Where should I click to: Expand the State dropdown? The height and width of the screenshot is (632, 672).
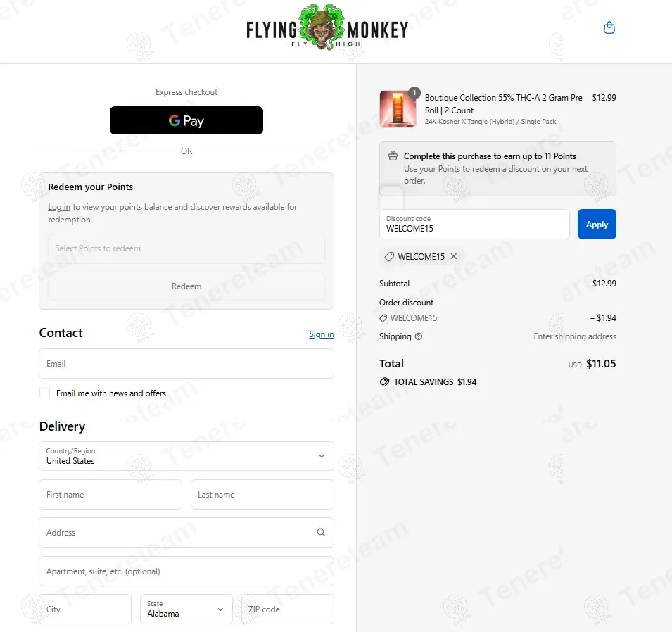186,609
